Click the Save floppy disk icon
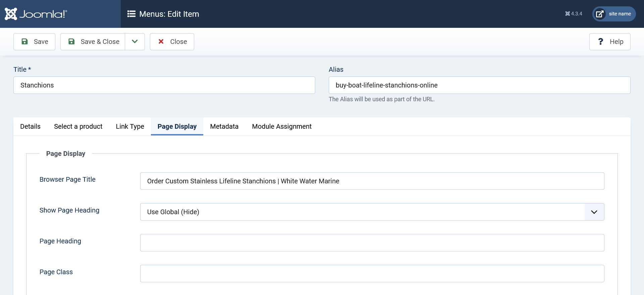Viewport: 644px width, 295px height. click(25, 42)
